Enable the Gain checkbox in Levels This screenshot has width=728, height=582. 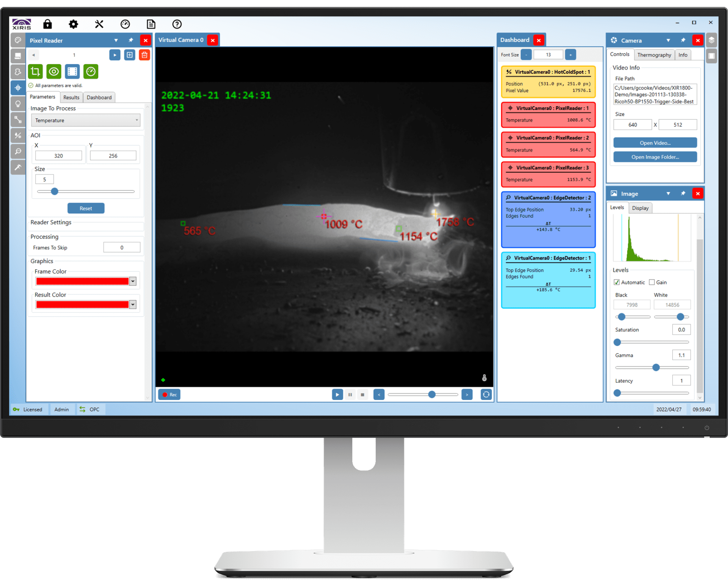(x=651, y=282)
